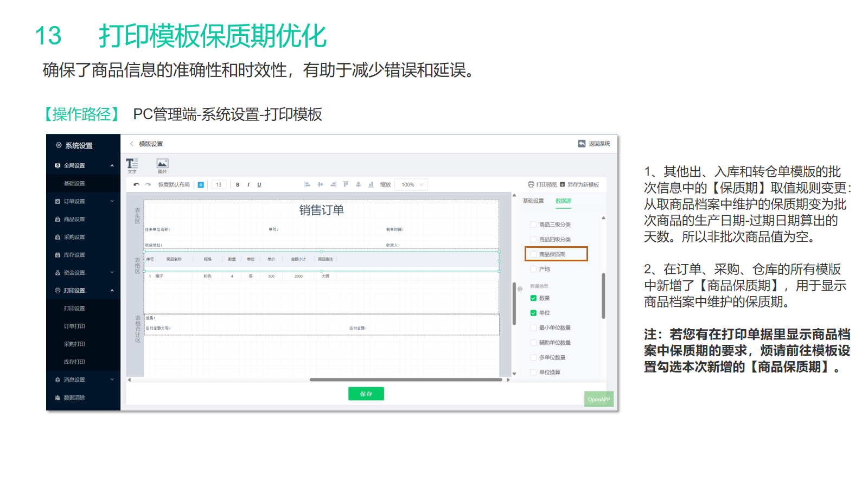The image size is (868, 488).
Task: Check the 单位换算 checkbox
Action: pyautogui.click(x=533, y=373)
